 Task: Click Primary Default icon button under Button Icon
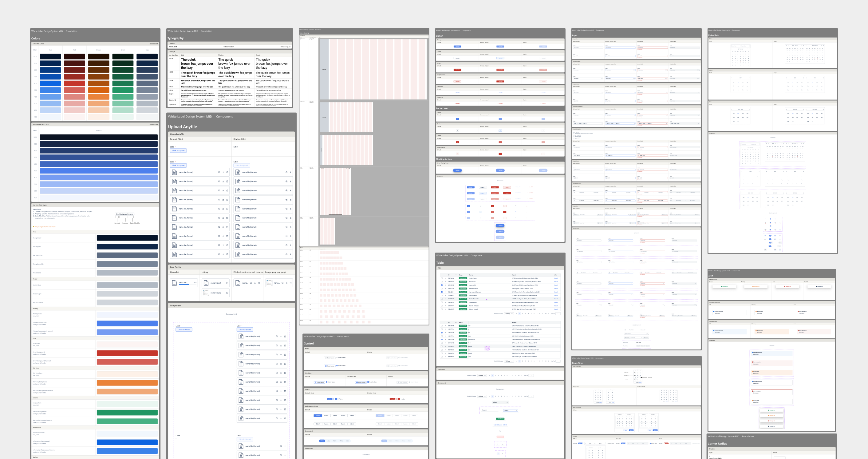tap(457, 119)
